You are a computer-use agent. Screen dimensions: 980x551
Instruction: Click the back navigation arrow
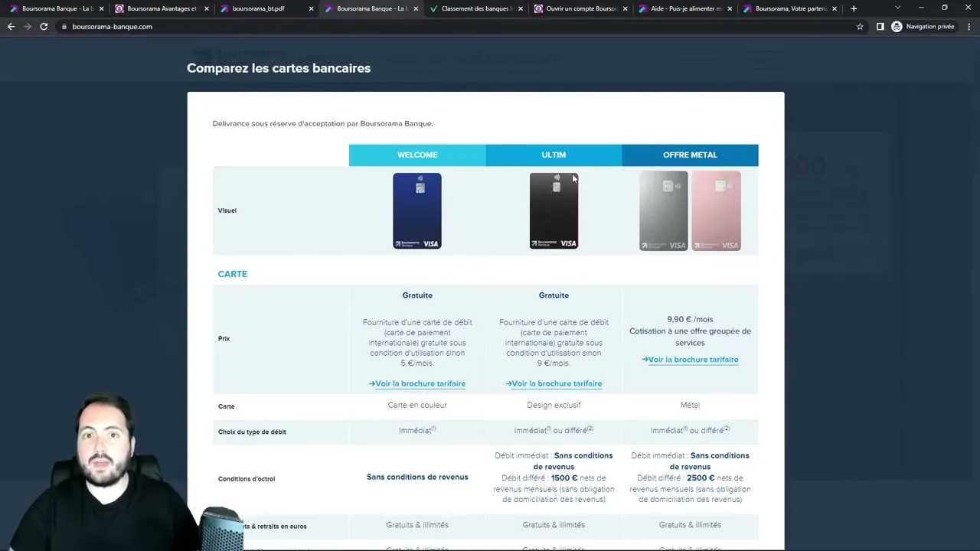(11, 26)
